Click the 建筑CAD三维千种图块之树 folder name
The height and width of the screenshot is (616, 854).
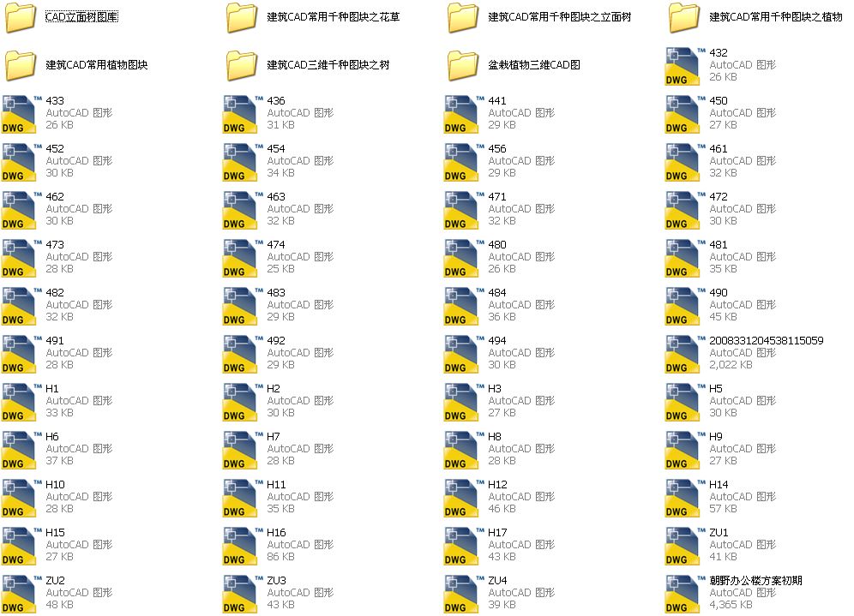(328, 65)
